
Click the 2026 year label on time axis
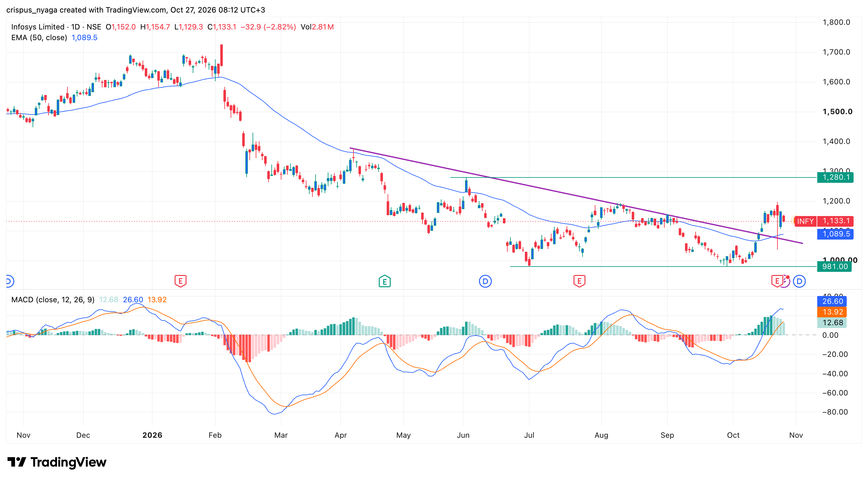pyautogui.click(x=152, y=435)
